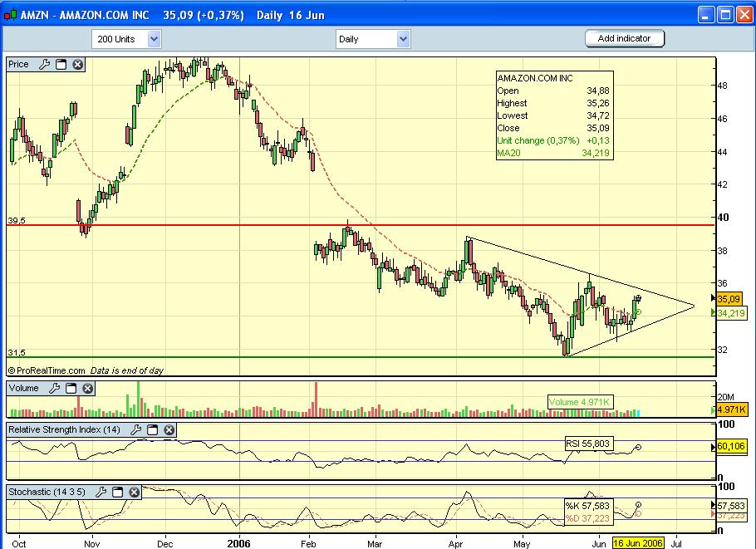Click the AMAZON.COM INC info box heading

pos(535,78)
